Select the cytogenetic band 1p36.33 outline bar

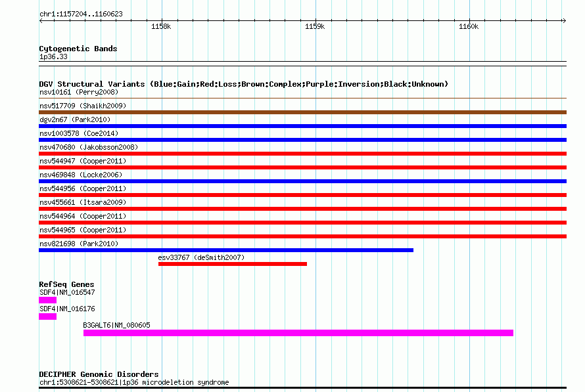pyautogui.click(x=302, y=64)
